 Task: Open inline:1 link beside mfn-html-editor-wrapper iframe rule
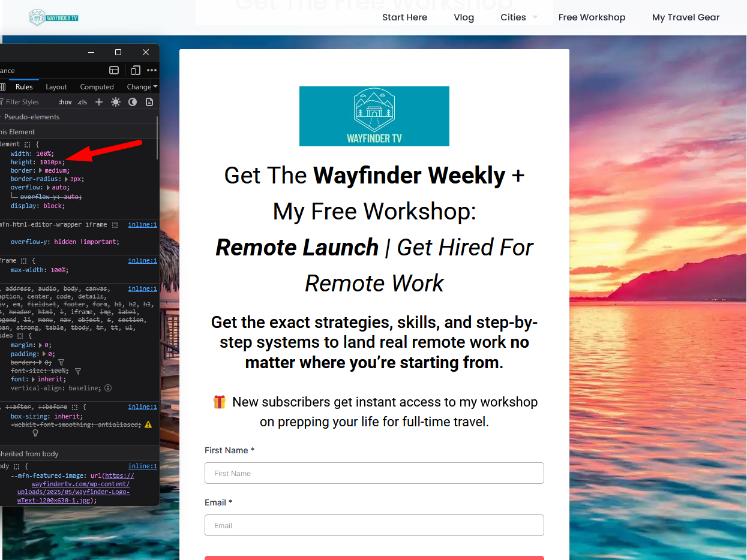point(142,225)
